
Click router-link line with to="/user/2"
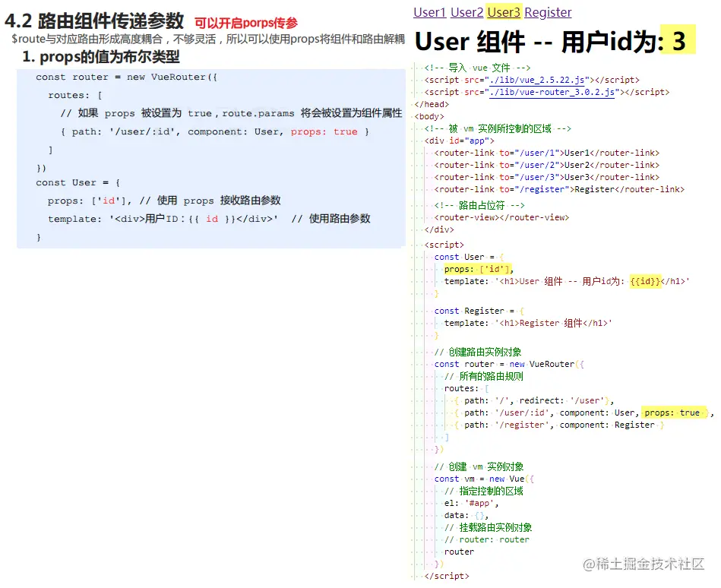[x=547, y=165]
